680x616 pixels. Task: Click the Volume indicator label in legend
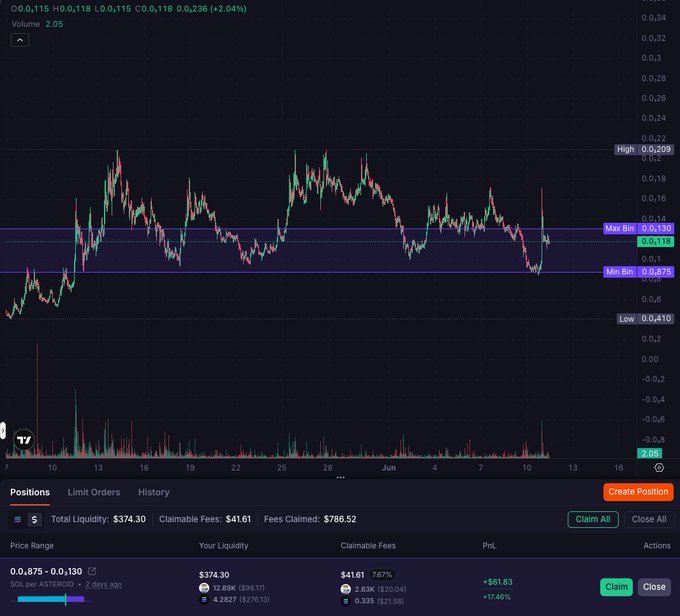[26, 24]
